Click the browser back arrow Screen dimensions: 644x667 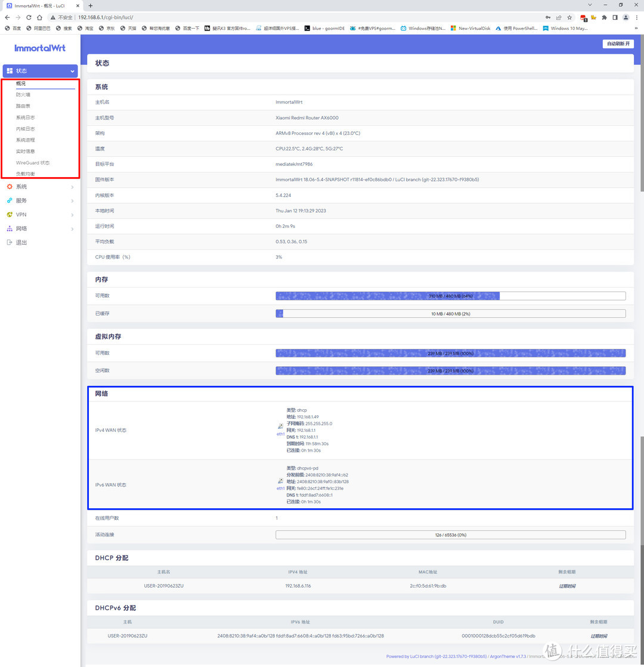7,17
